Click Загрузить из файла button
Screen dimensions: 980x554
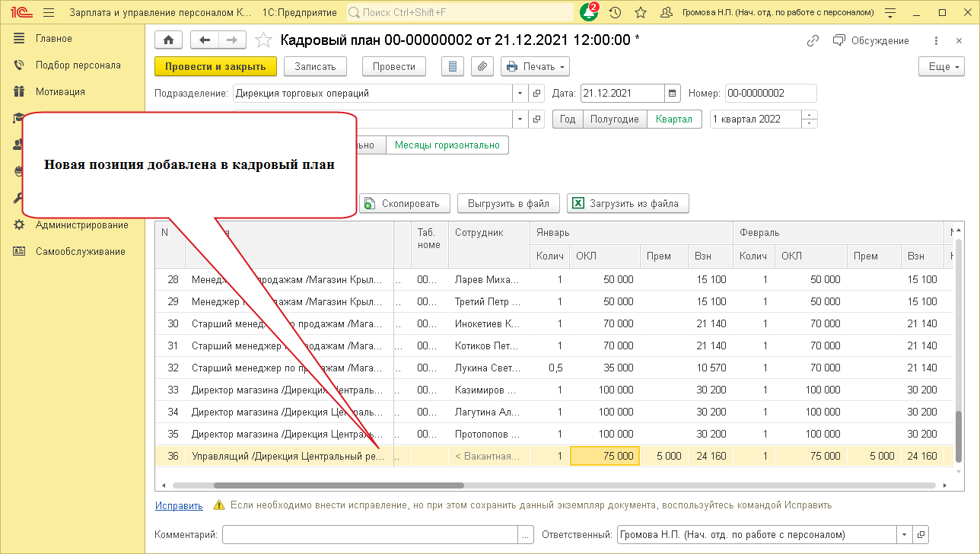tap(628, 204)
